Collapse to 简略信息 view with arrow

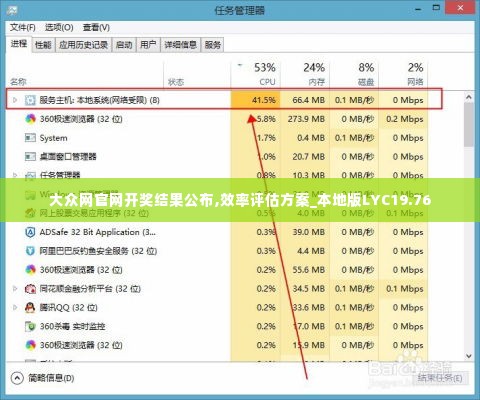click(x=17, y=378)
